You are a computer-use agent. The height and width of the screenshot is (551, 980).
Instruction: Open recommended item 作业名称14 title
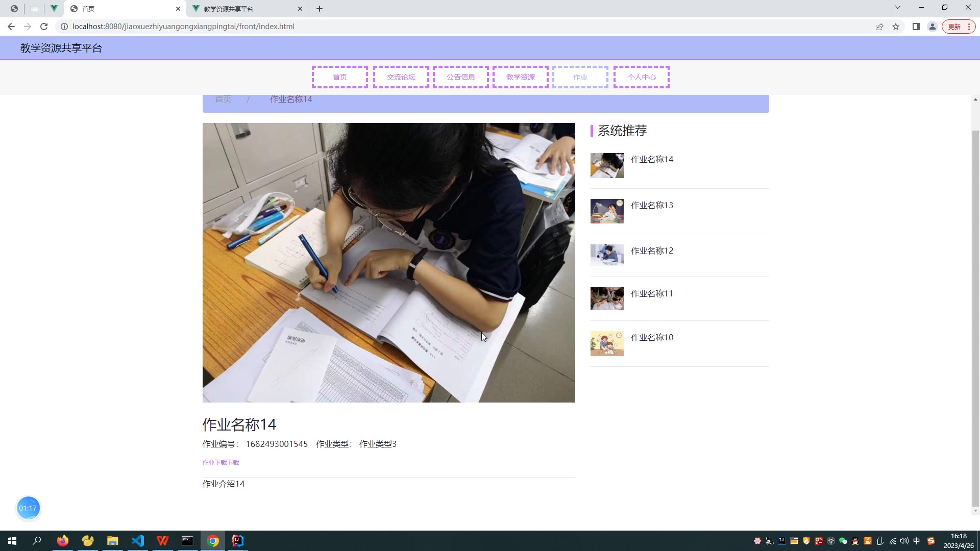point(652,160)
